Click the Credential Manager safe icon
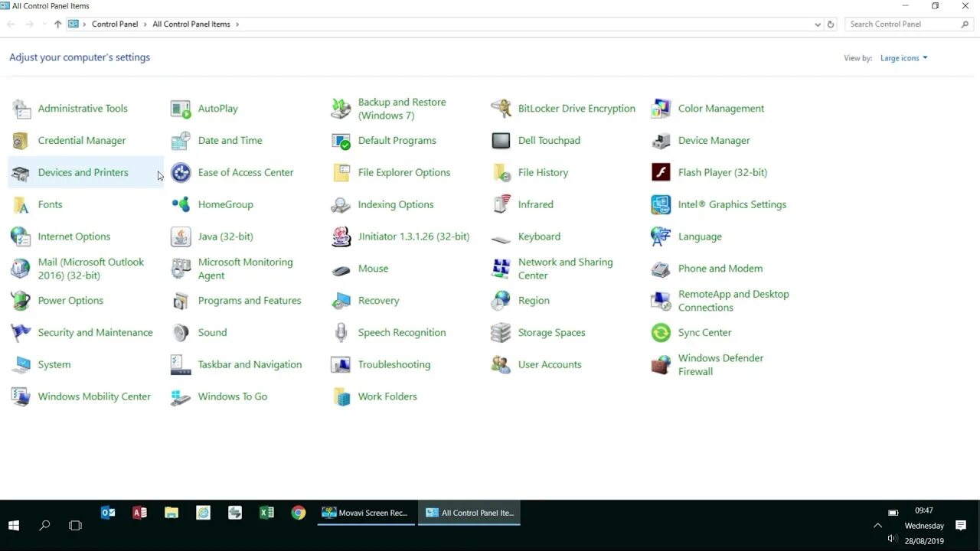 click(x=21, y=141)
